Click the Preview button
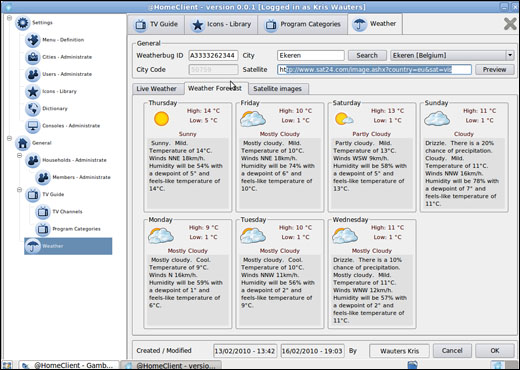 pyautogui.click(x=494, y=70)
